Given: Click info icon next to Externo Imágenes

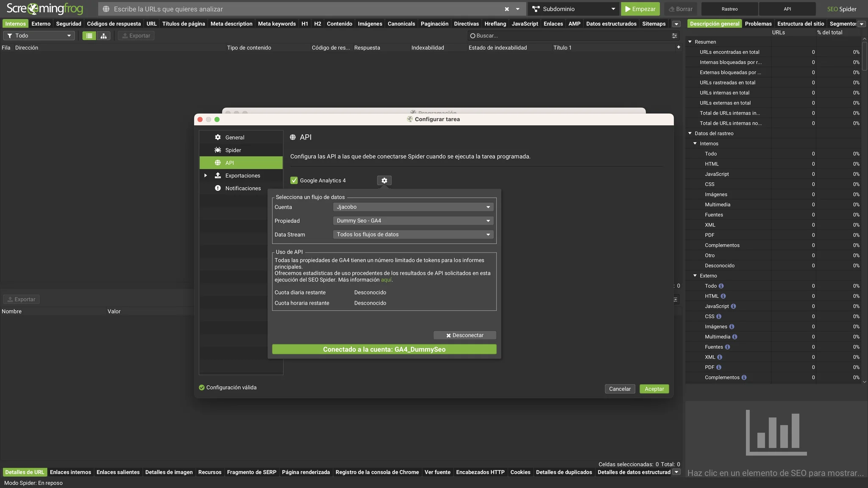Looking at the screenshot, I should (732, 327).
